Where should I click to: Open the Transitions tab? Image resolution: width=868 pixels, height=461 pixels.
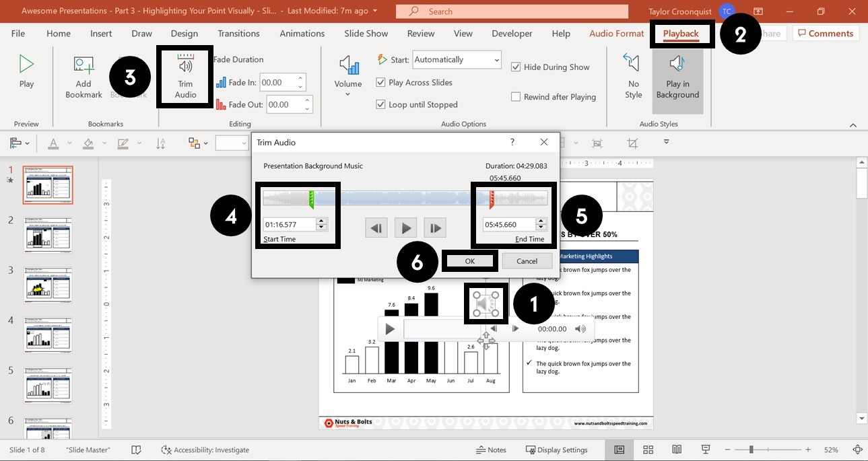[x=238, y=33]
